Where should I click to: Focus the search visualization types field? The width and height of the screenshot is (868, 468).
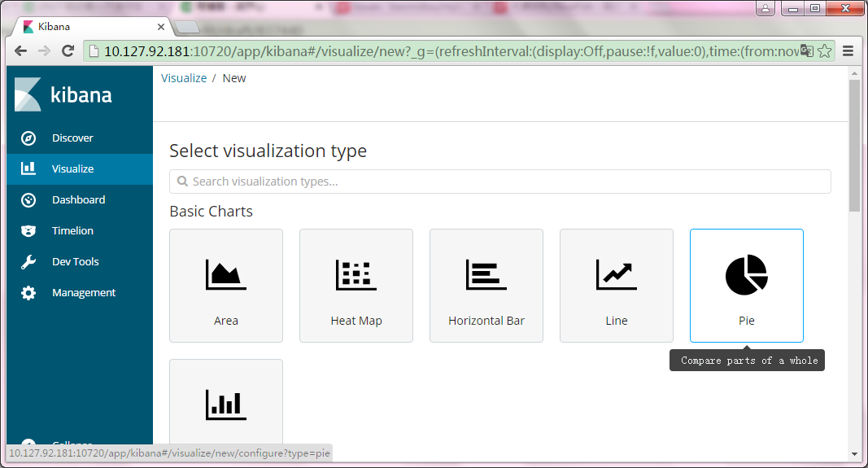(499, 182)
